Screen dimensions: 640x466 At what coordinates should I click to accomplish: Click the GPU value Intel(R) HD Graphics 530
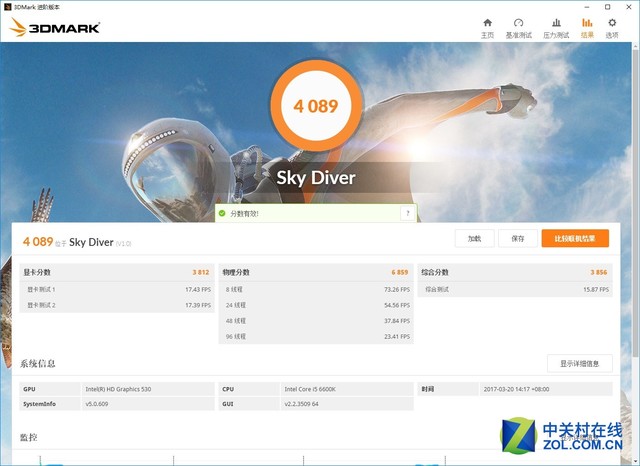coord(118,389)
